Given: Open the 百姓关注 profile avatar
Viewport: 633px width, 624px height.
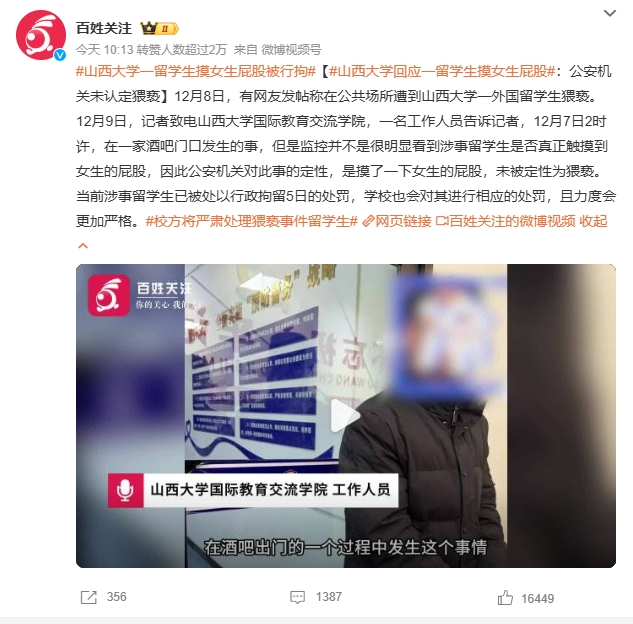Looking at the screenshot, I should click(41, 35).
